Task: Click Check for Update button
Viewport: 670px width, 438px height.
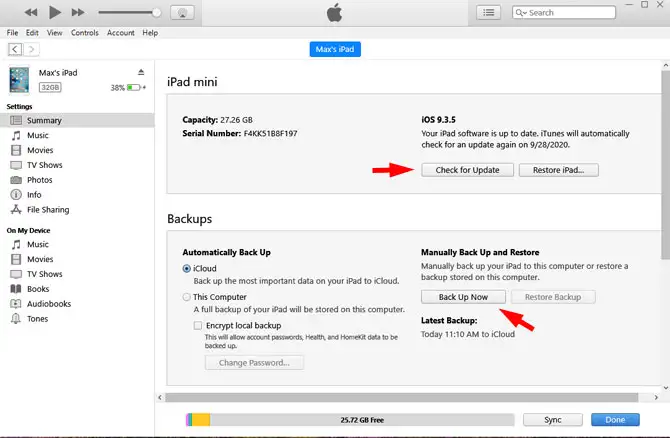Action: 467,170
